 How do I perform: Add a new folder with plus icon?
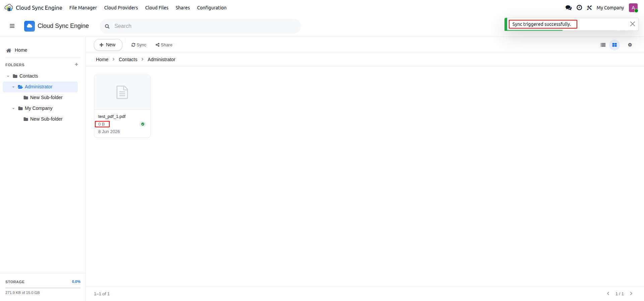point(76,64)
